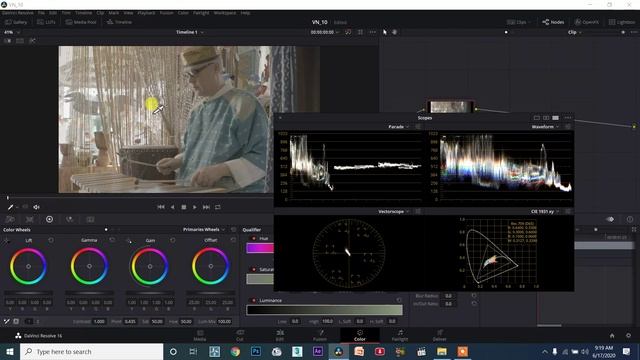Reset the Offset color wheel
640x360 pixels.
[233, 240]
